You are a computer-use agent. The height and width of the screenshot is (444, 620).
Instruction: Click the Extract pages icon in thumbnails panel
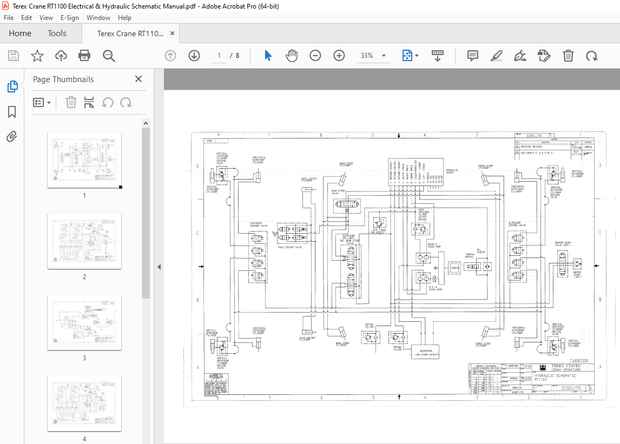click(89, 103)
